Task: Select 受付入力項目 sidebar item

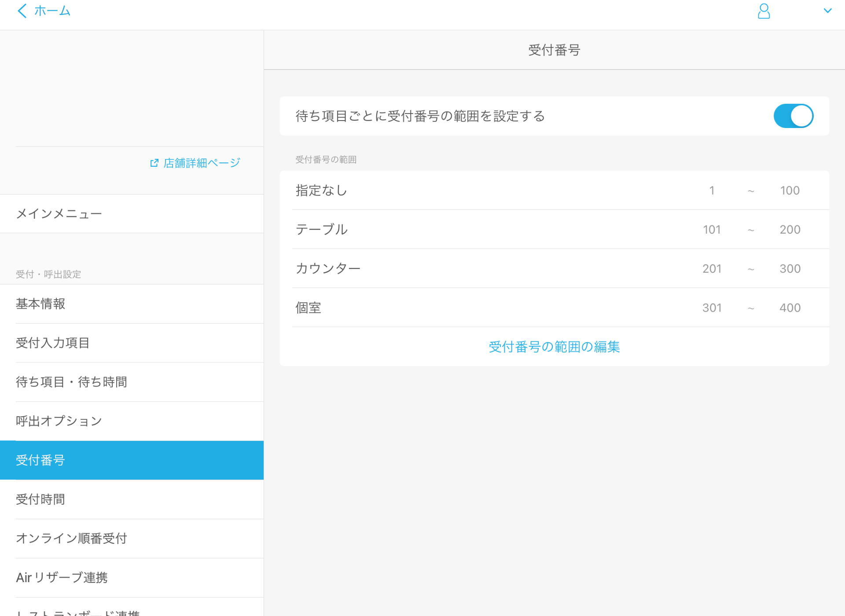Action: coord(52,343)
